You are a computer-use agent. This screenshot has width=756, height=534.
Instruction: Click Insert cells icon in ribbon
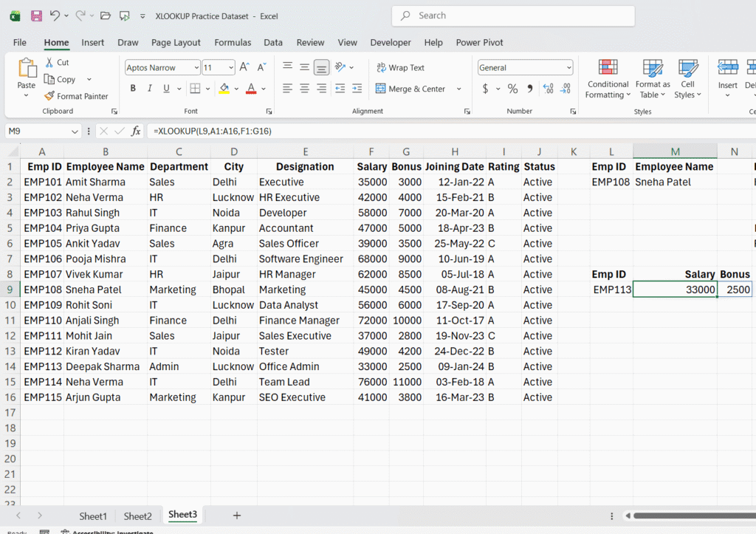pos(727,68)
